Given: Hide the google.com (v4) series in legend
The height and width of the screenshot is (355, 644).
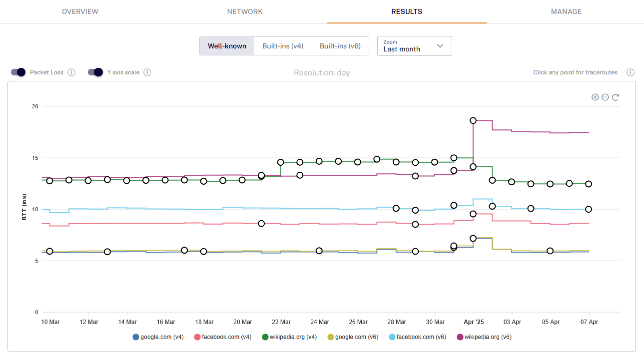Looking at the screenshot, I should (158, 337).
